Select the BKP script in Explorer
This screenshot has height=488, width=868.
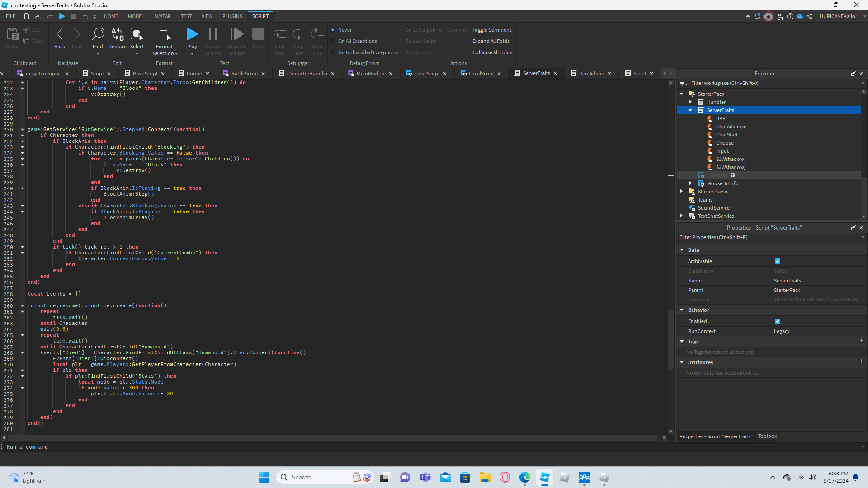[721, 118]
